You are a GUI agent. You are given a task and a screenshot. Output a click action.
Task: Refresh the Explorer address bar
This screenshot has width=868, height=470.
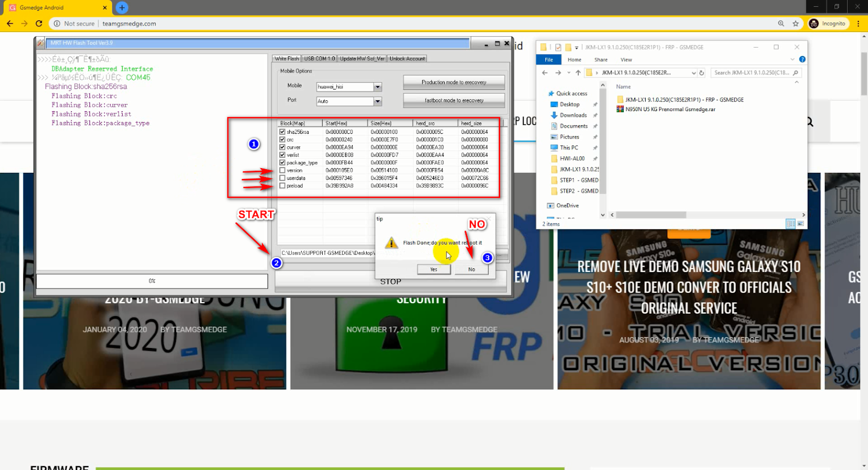[701, 73]
